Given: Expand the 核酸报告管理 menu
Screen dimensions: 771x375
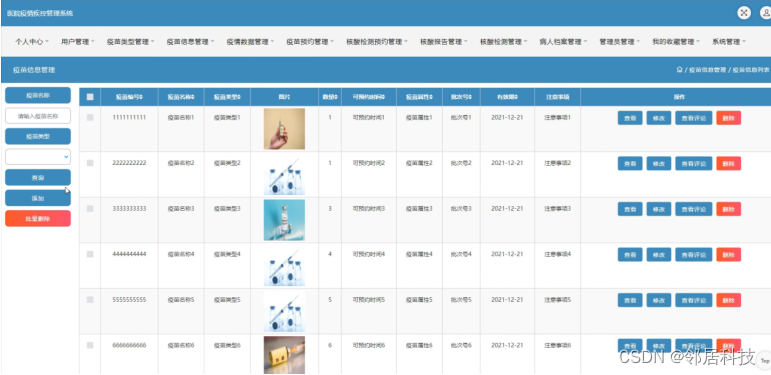Looking at the screenshot, I should (x=444, y=42).
